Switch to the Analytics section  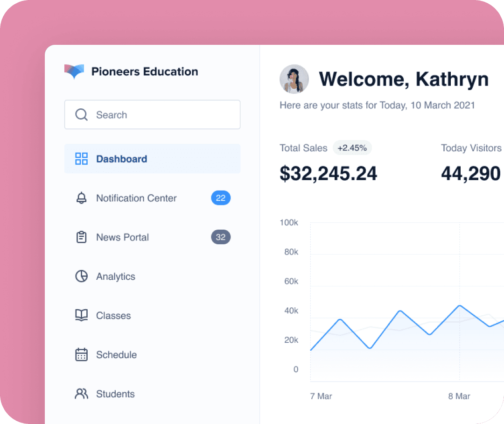pos(116,276)
